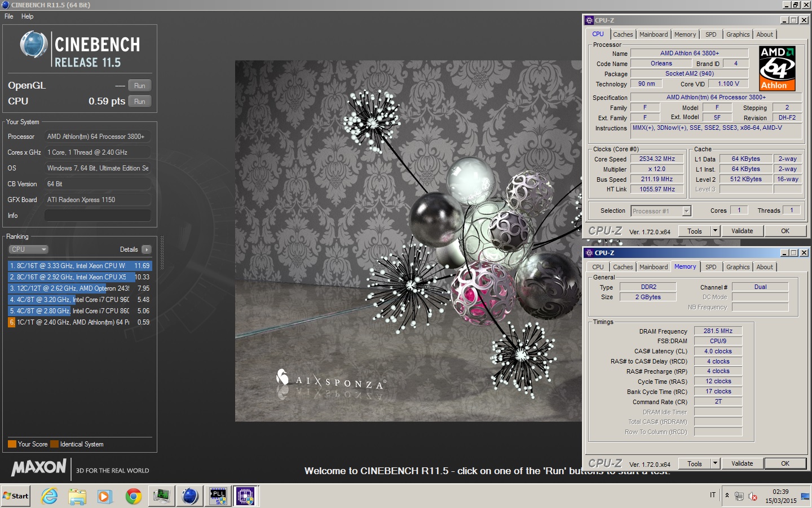The height and width of the screenshot is (508, 812).
Task: Switch to CPU-Z chip taskbar icon
Action: pos(245,496)
